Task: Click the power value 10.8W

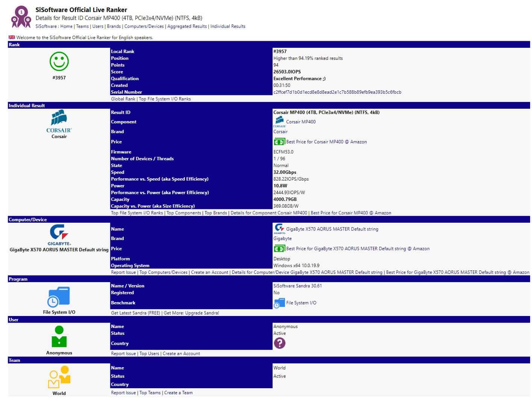Action: 280,186
